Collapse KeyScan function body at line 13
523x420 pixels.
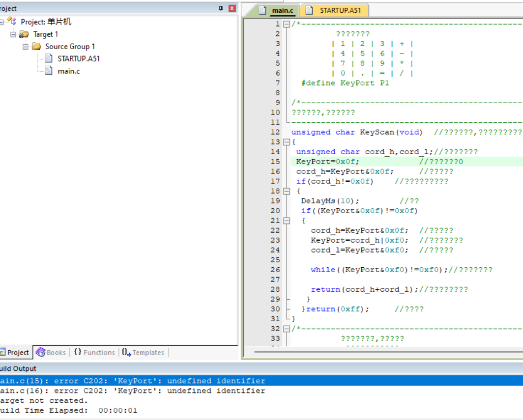[x=286, y=142]
